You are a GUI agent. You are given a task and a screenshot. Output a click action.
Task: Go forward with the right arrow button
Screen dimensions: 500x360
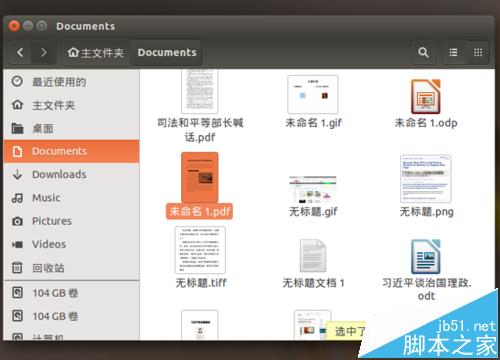[43, 52]
